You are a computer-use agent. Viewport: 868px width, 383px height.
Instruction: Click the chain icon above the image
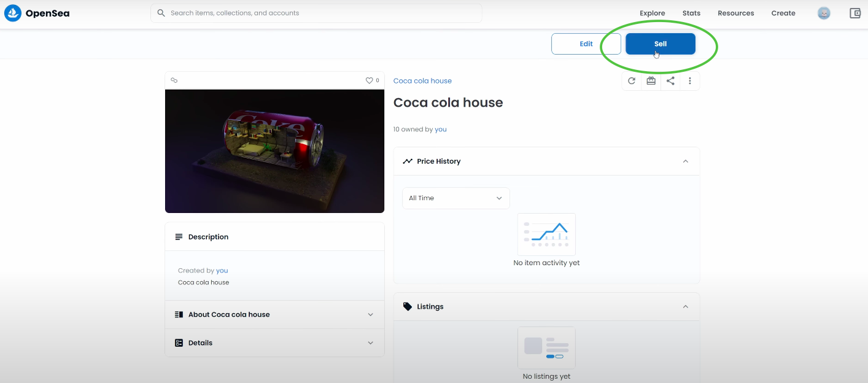[x=174, y=80]
